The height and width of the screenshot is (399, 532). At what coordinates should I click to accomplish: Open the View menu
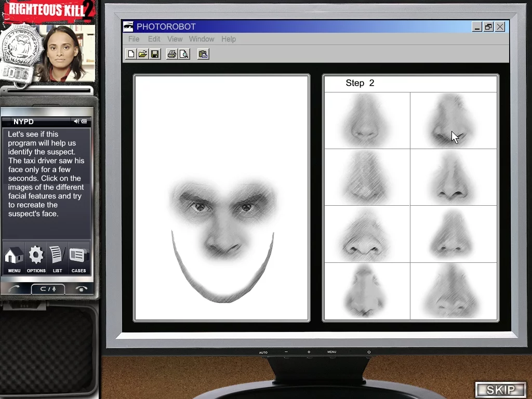tap(175, 39)
